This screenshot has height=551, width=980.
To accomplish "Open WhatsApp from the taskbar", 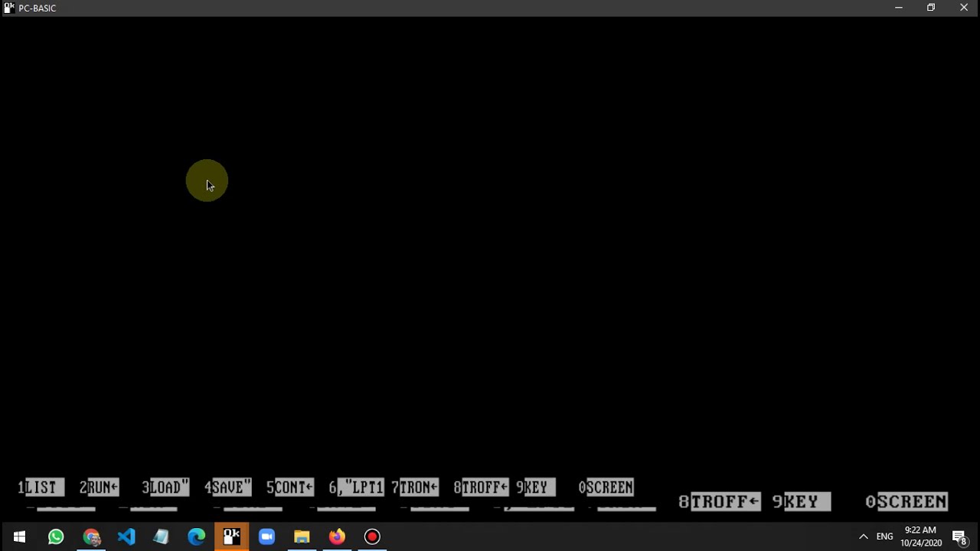I will point(56,536).
